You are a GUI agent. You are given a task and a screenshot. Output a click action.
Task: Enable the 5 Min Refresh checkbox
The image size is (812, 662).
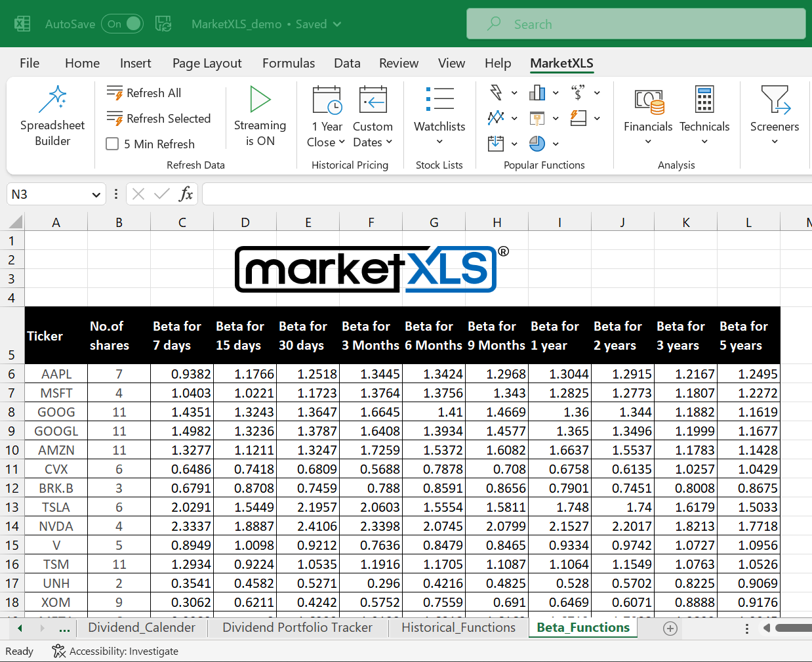[x=113, y=144]
